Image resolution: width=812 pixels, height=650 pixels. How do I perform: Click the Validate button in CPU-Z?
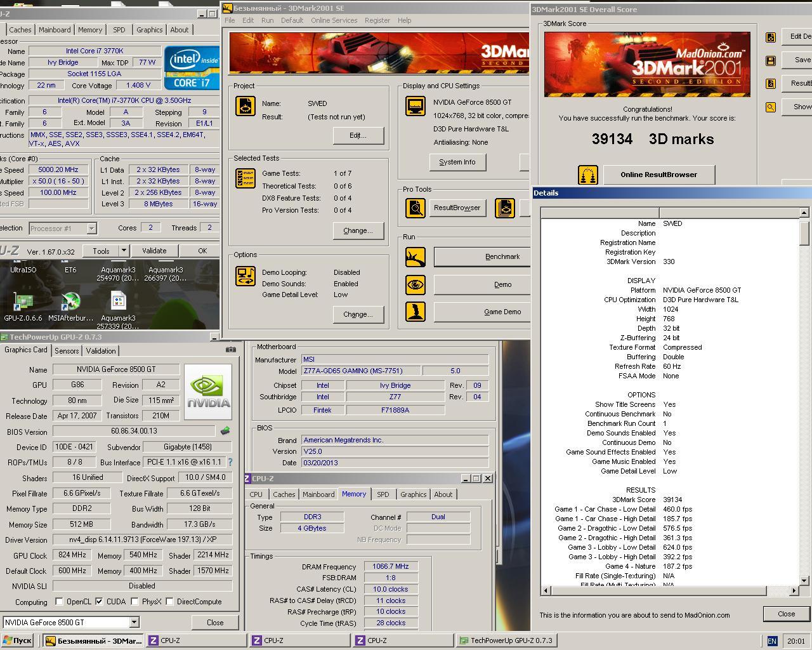tap(154, 251)
